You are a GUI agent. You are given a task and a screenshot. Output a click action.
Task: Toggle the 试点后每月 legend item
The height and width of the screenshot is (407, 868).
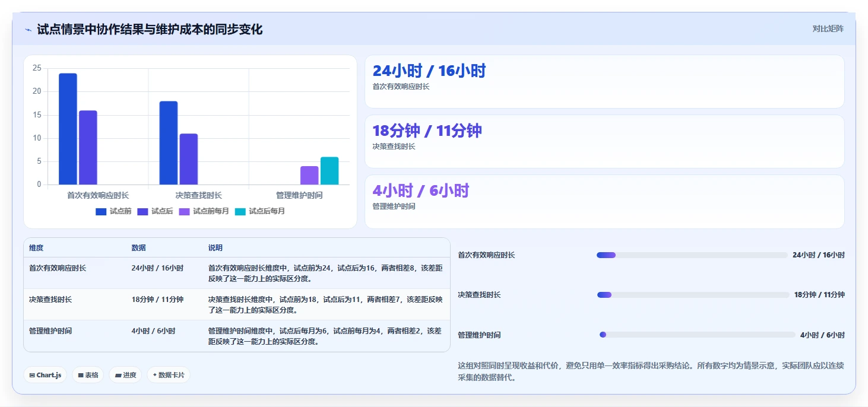(259, 211)
